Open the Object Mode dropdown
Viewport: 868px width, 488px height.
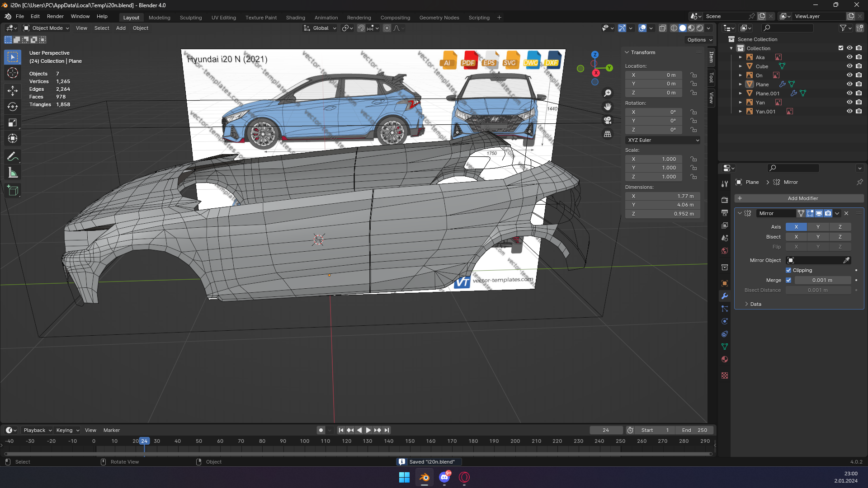tap(47, 28)
